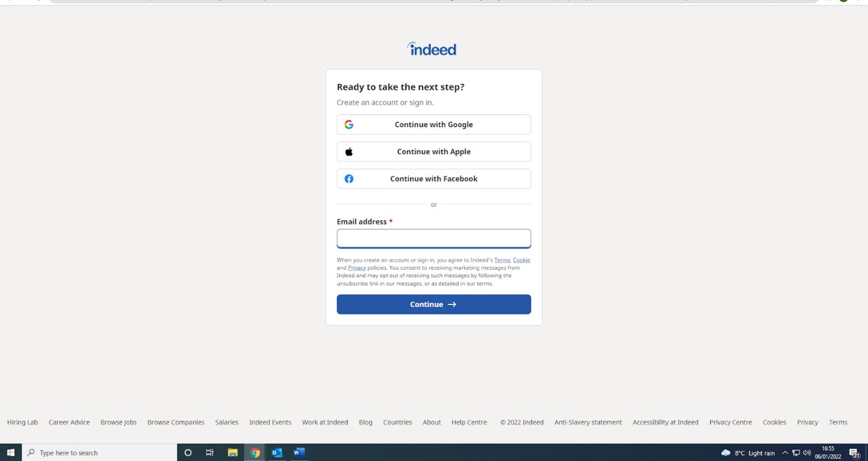Show hidden system tray icons
868x461 pixels.
785,453
